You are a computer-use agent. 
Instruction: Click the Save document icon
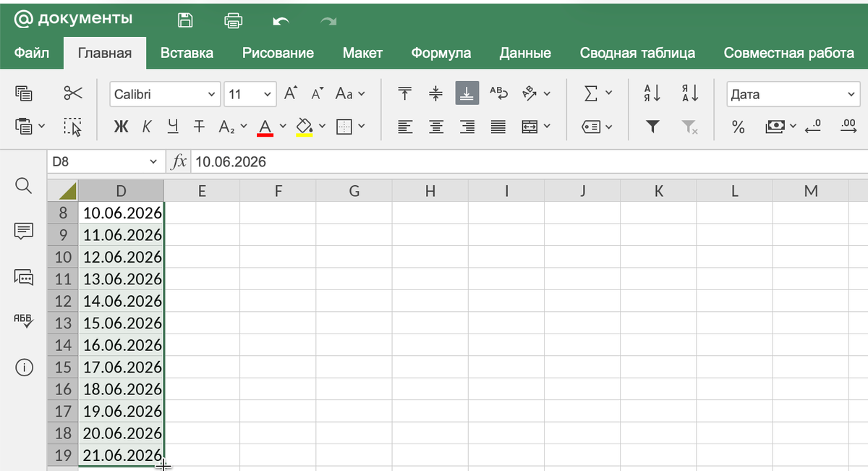point(185,20)
